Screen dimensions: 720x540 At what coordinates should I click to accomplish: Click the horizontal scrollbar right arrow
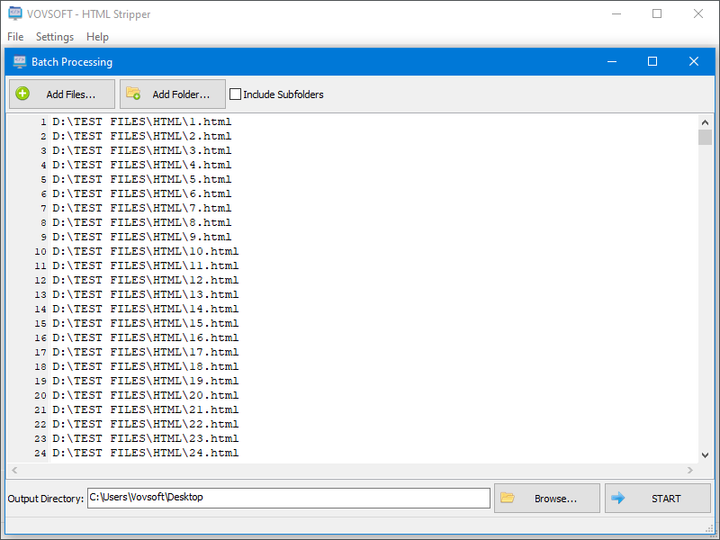pos(690,470)
